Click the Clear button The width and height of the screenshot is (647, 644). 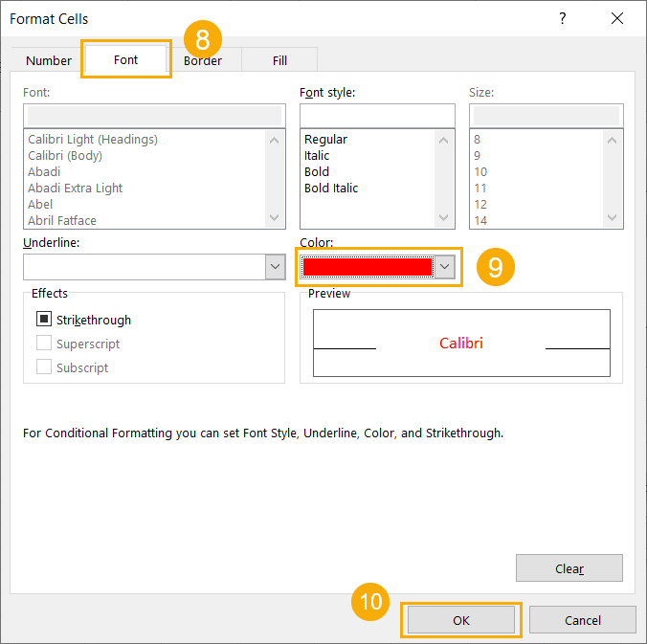click(x=569, y=568)
